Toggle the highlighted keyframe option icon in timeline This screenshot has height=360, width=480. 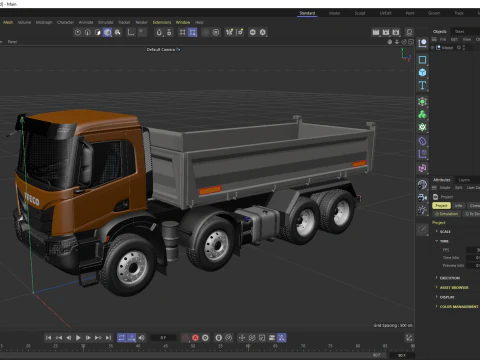[281, 338]
